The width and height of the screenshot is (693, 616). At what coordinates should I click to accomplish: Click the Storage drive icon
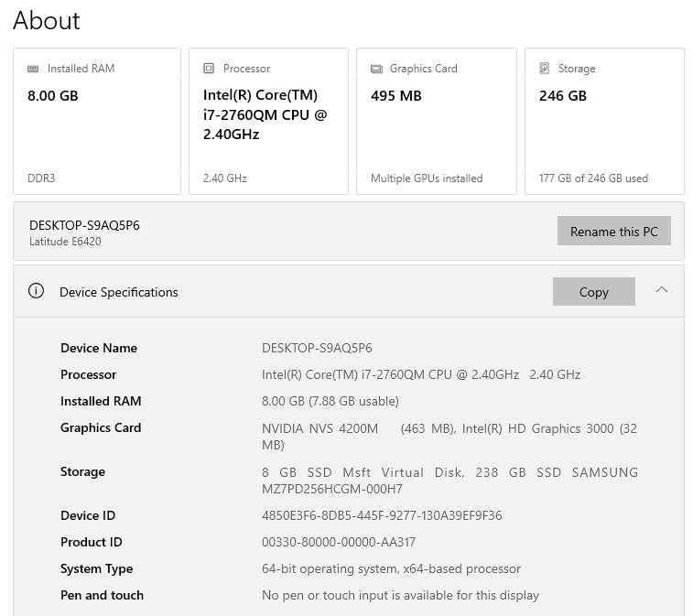tap(544, 69)
